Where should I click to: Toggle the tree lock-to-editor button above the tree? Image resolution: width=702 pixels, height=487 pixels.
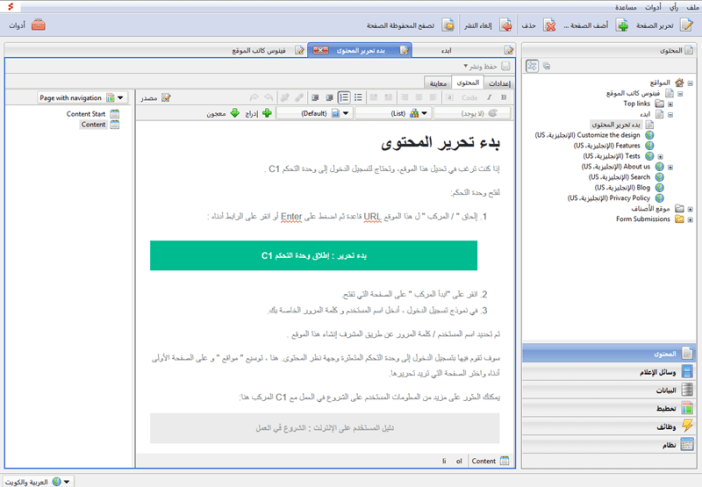coord(532,66)
